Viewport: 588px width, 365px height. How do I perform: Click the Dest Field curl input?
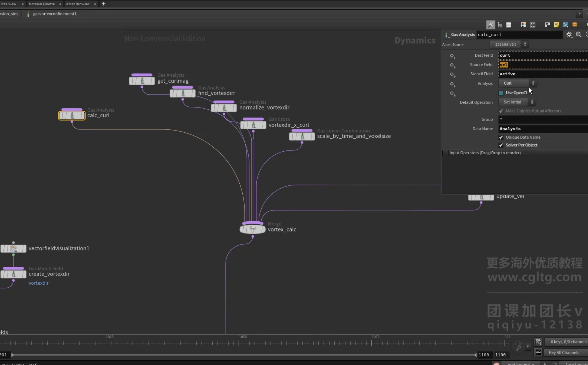[x=543, y=55]
